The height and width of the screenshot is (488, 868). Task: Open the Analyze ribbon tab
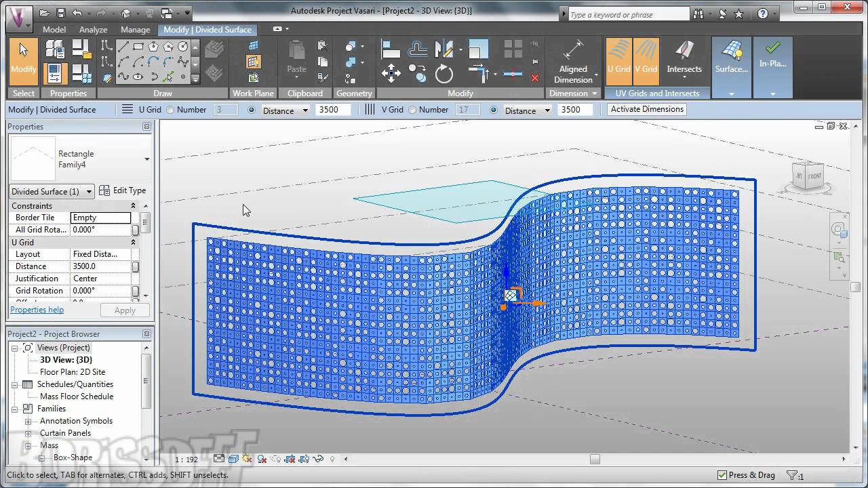tap(93, 30)
